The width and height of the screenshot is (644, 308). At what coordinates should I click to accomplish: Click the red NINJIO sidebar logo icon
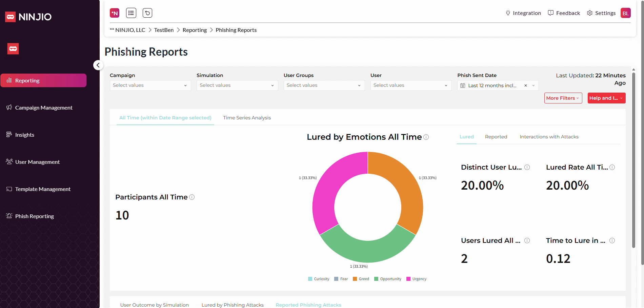(x=13, y=49)
